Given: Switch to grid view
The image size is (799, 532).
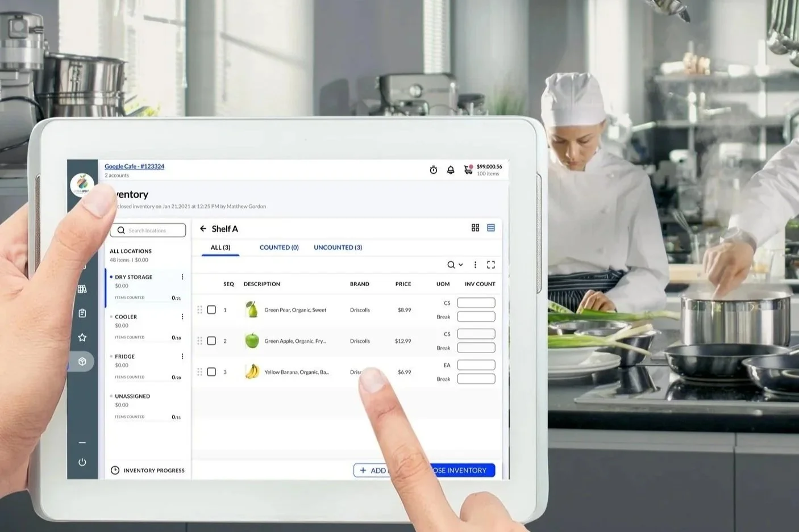Looking at the screenshot, I should [x=476, y=228].
